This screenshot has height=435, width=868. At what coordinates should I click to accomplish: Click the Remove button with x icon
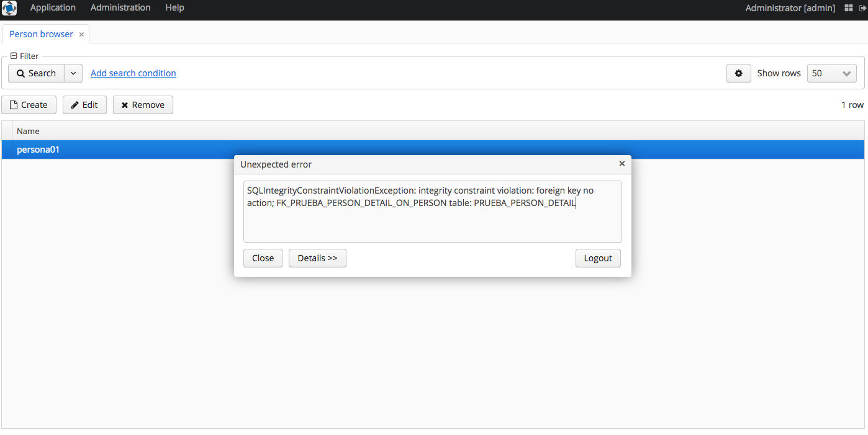[143, 105]
